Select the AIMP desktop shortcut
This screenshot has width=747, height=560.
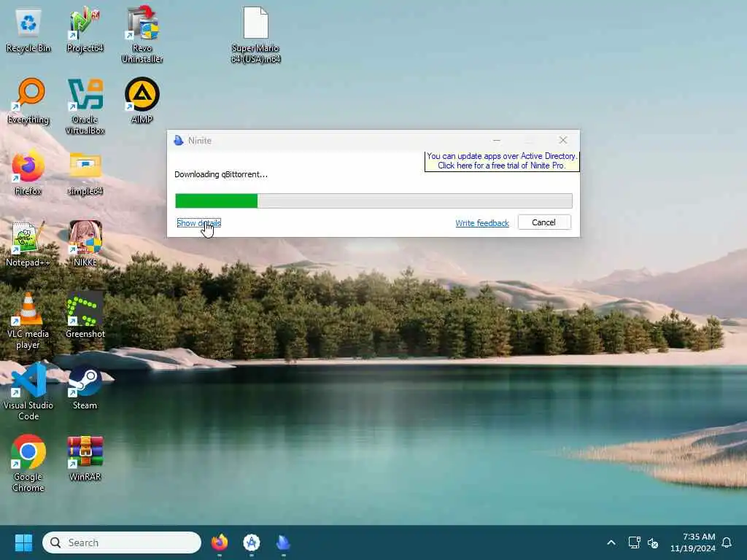(x=142, y=101)
